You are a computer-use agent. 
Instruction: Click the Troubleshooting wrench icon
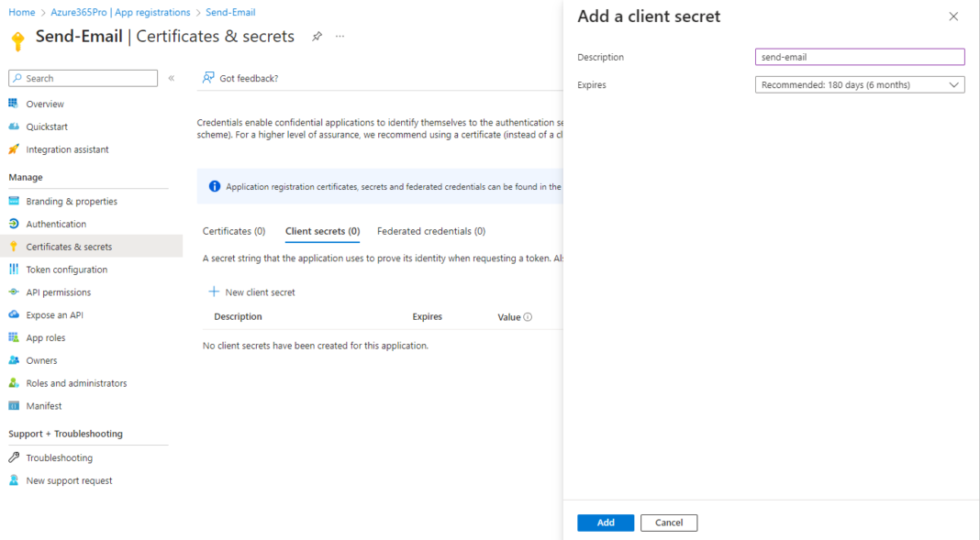14,457
